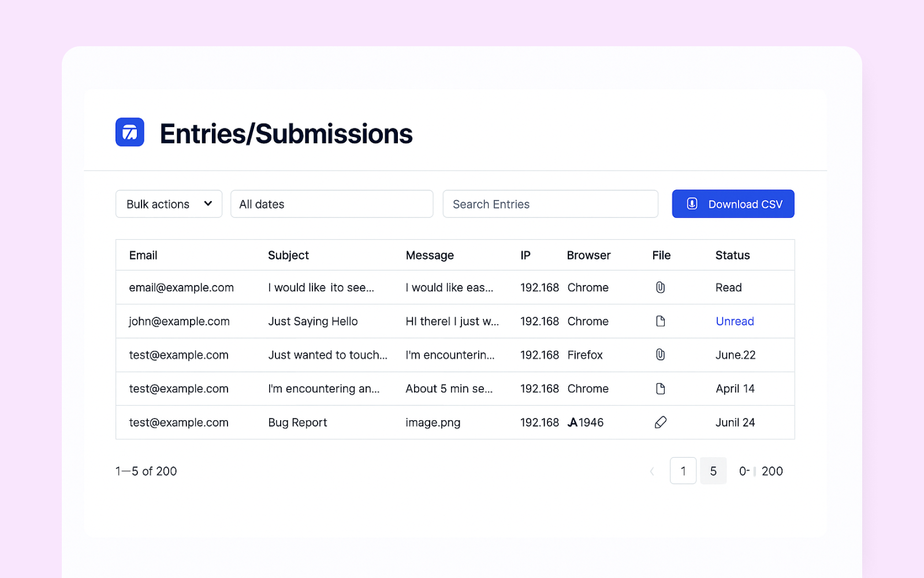Click the download icon inside the CSV button
924x578 pixels.
click(x=692, y=204)
